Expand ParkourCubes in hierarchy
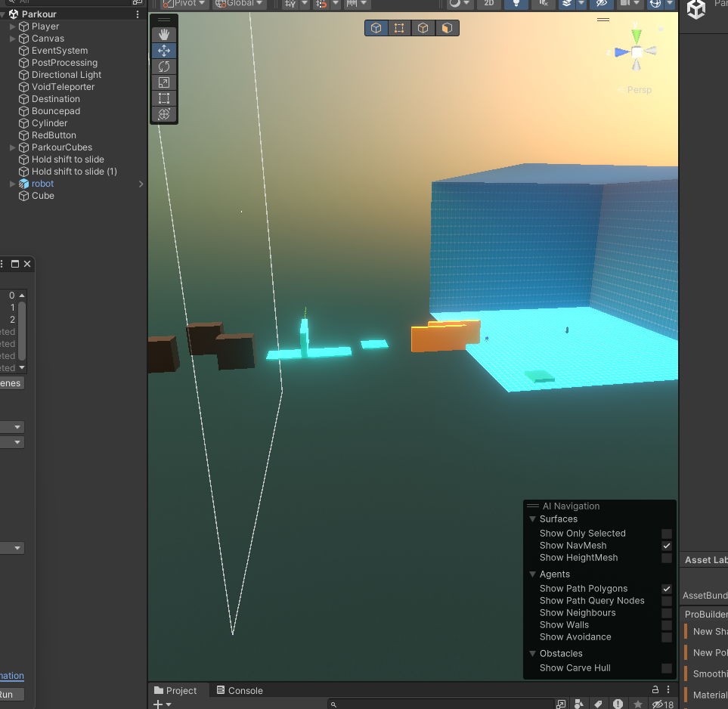The image size is (728, 709). point(13,147)
